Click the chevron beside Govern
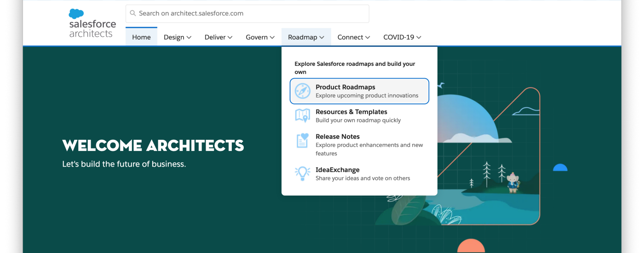This screenshot has width=644, height=253. pyautogui.click(x=272, y=38)
